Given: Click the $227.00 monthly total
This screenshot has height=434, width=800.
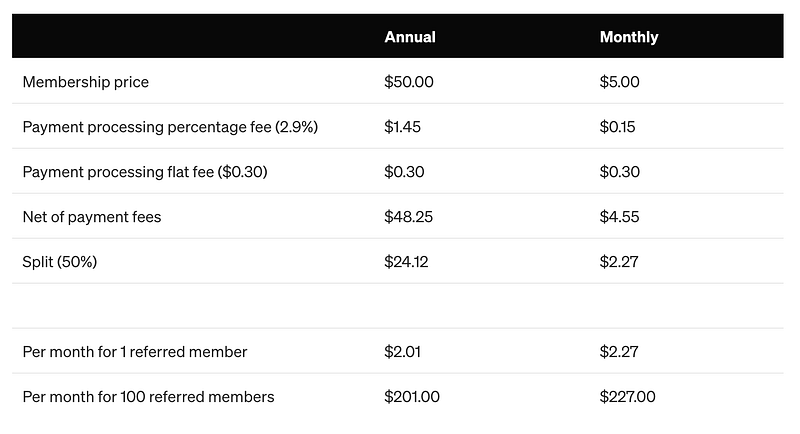Looking at the screenshot, I should point(628,397).
